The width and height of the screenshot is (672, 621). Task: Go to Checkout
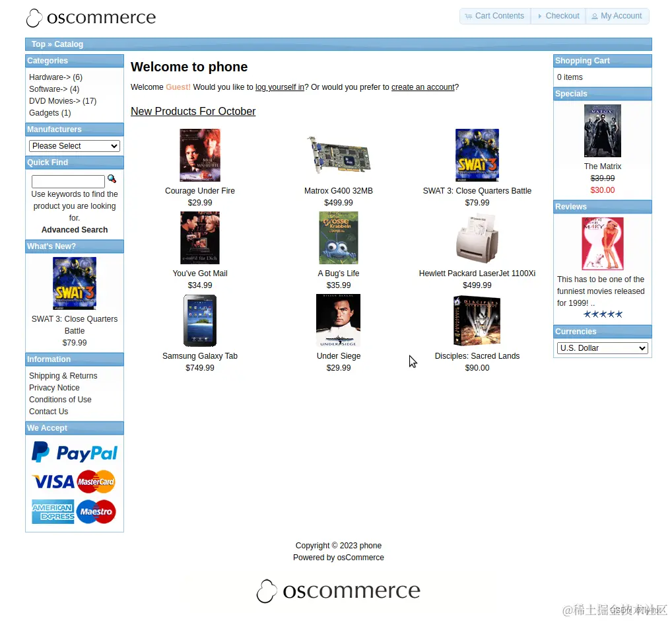tap(558, 16)
